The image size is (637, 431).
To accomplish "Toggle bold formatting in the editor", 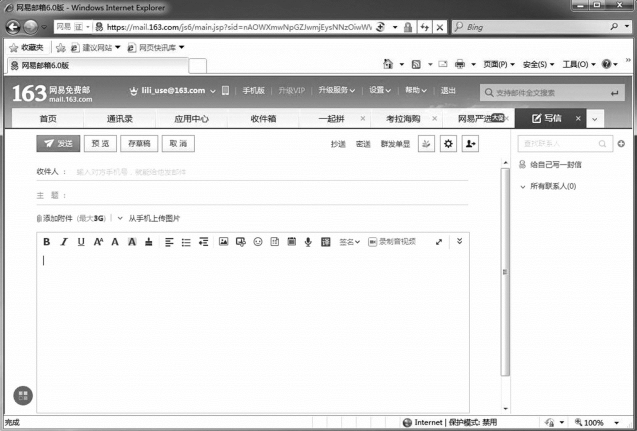I will tap(47, 242).
